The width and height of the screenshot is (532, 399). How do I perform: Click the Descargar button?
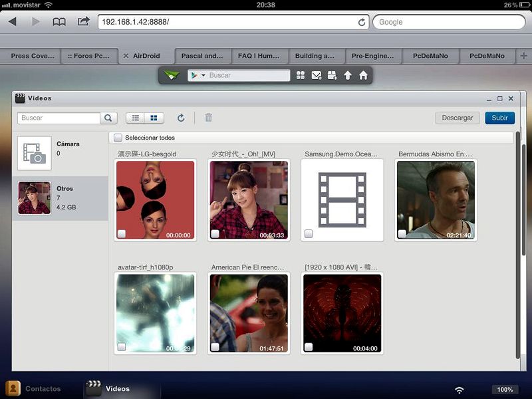click(458, 118)
